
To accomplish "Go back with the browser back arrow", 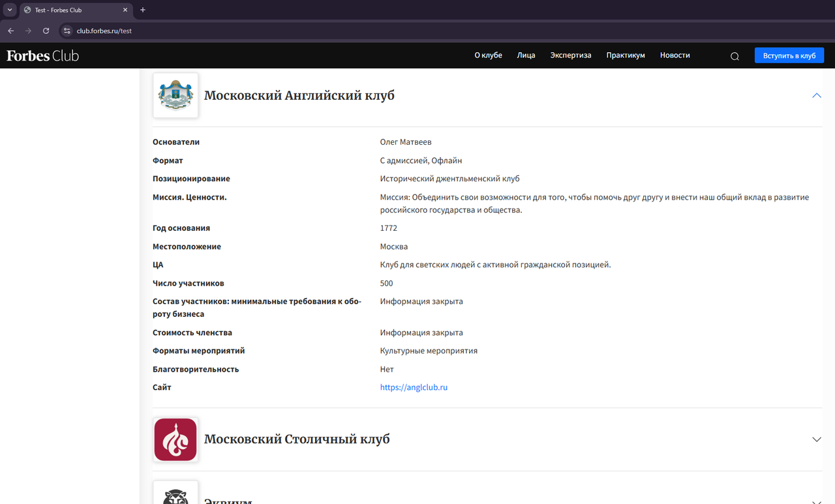I will pyautogui.click(x=10, y=31).
